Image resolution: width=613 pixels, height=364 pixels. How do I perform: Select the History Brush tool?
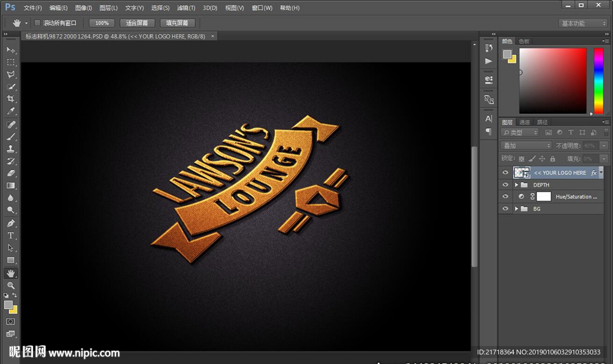[x=11, y=161]
